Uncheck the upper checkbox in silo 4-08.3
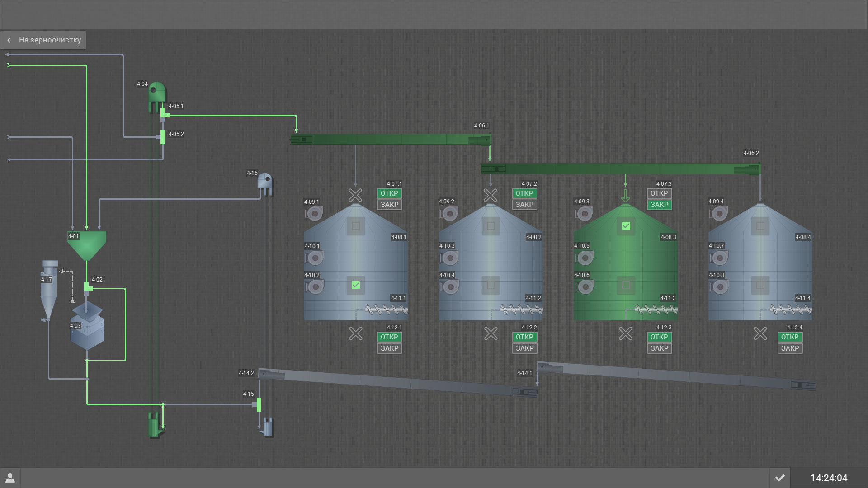This screenshot has width=868, height=488. [x=626, y=226]
